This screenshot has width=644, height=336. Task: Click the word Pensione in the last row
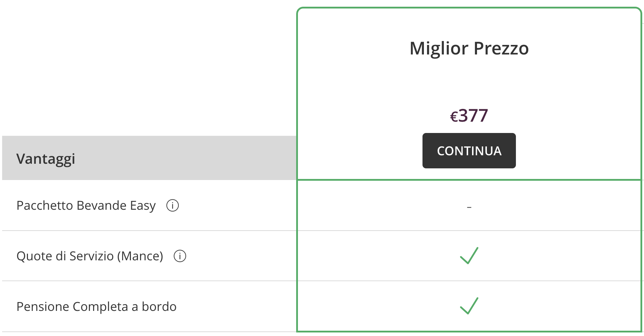click(x=42, y=307)
